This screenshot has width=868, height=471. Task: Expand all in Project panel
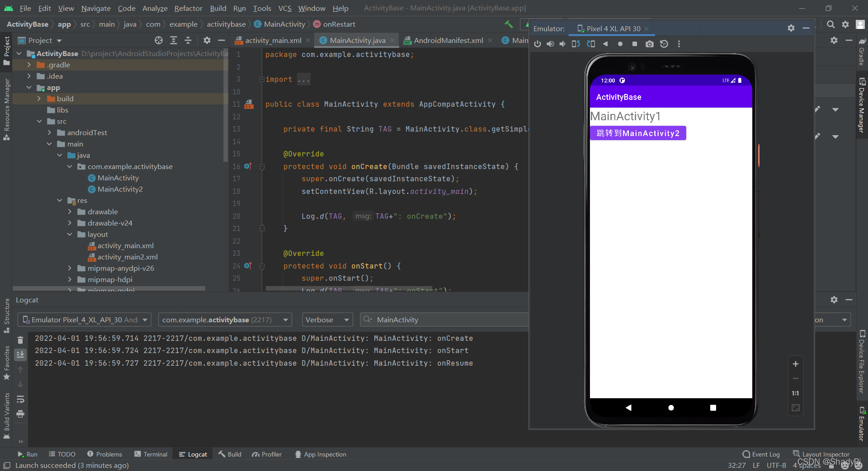[x=174, y=40]
